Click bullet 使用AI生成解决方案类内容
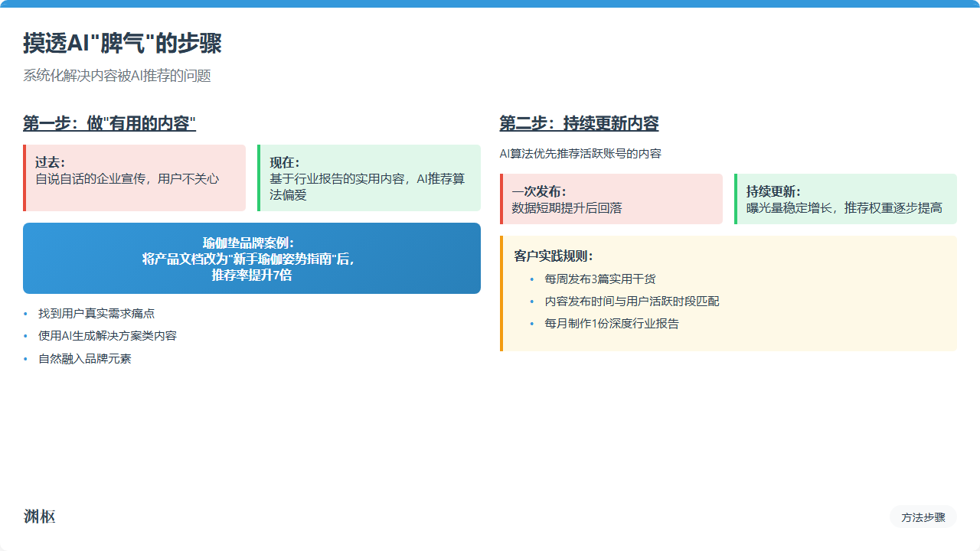Image resolution: width=980 pixels, height=551 pixels. click(x=108, y=336)
